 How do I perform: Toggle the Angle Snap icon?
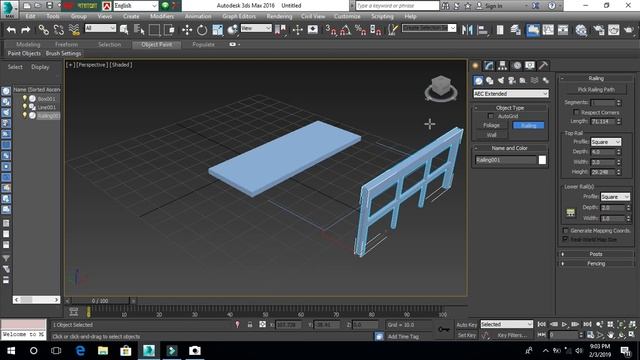[345, 29]
